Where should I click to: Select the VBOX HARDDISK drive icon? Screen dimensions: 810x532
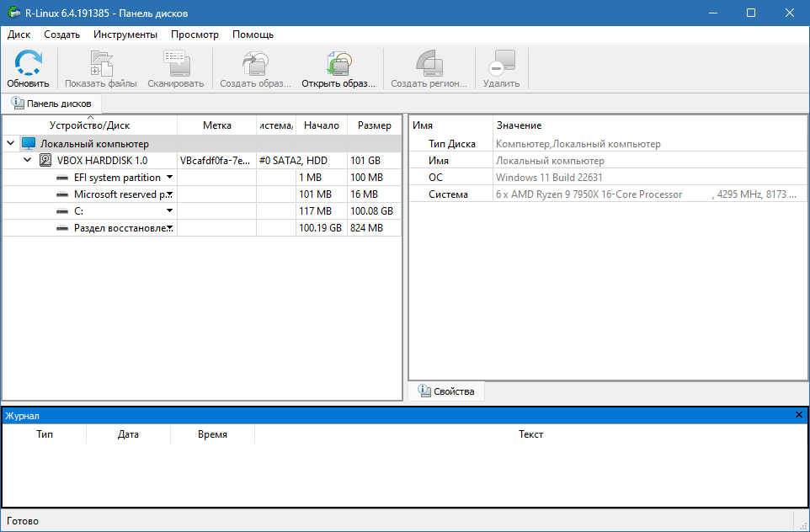point(45,161)
